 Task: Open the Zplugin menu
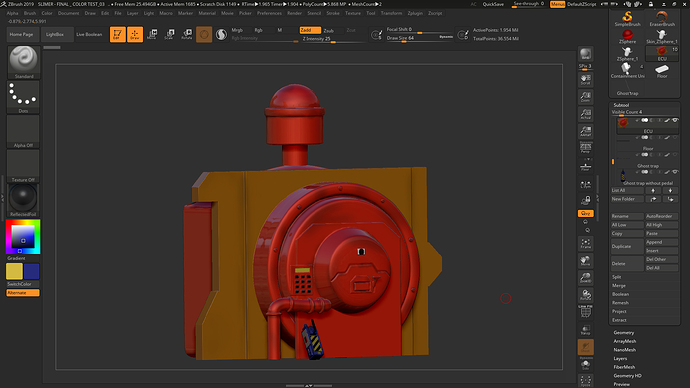tap(415, 13)
